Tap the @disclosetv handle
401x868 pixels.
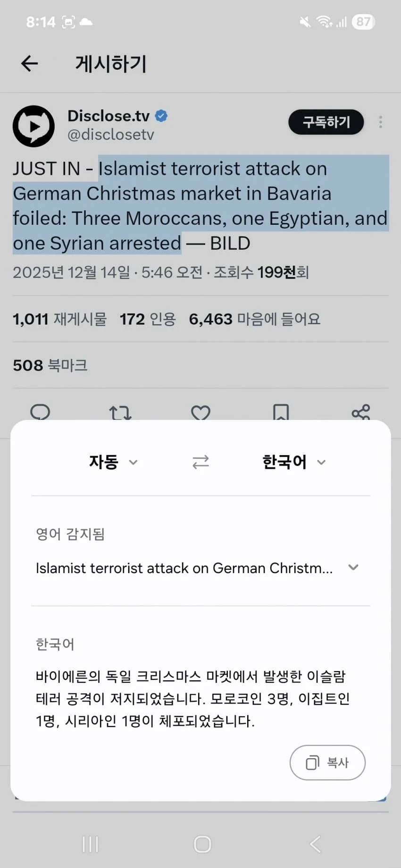click(x=111, y=135)
